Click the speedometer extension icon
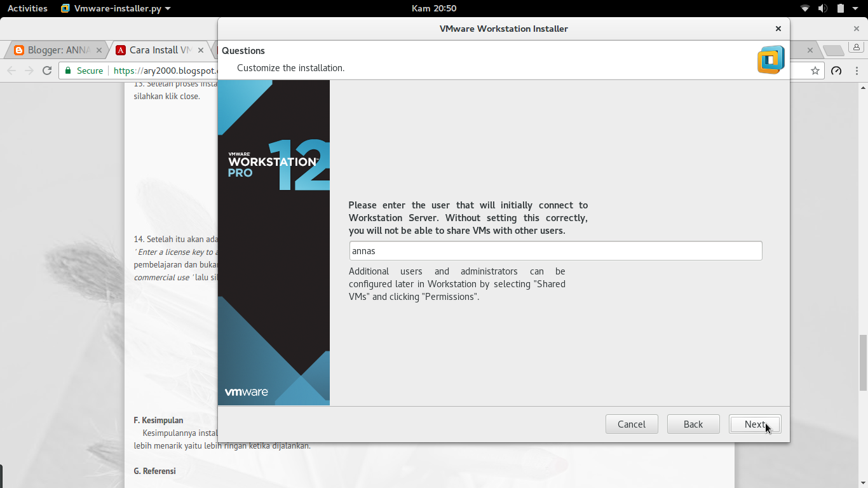 [836, 71]
